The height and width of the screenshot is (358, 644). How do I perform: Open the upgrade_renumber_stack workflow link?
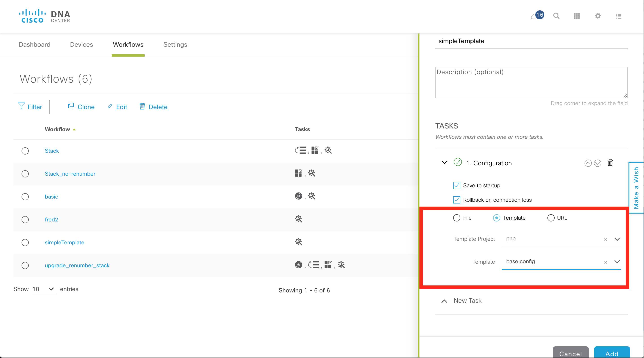[77, 265]
